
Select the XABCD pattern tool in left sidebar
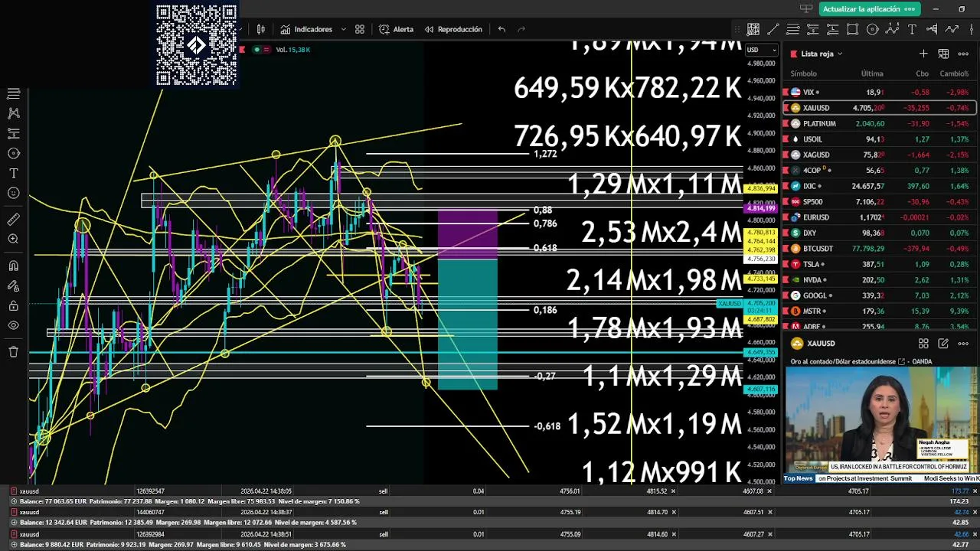[13, 113]
